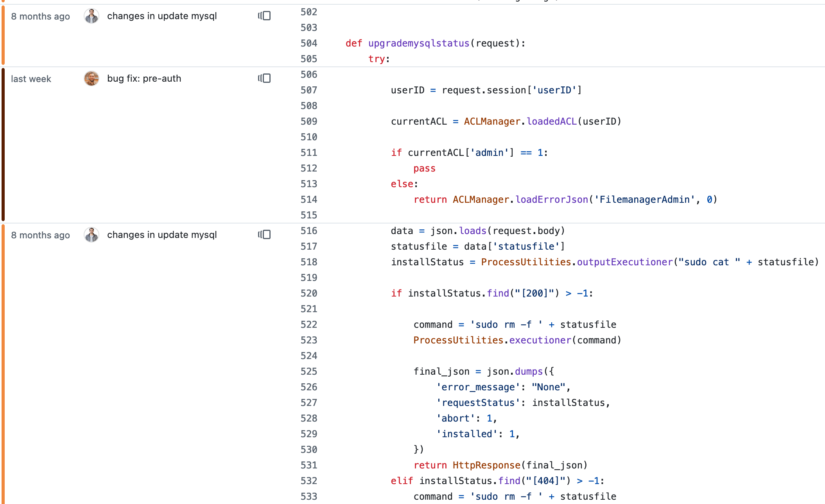Click 'FilemanagerAdmin' string literal
The height and width of the screenshot is (504, 825).
tap(645, 200)
